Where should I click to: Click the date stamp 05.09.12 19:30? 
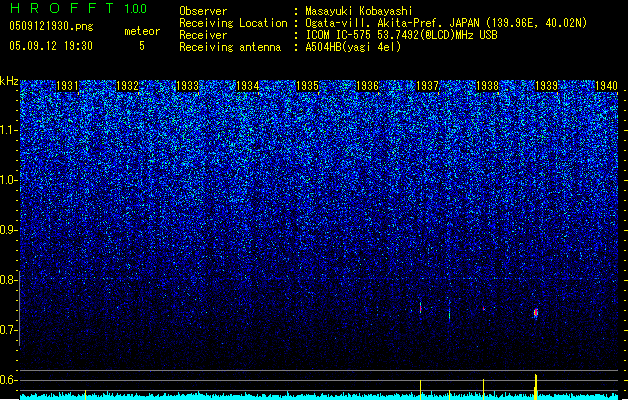coord(51,46)
